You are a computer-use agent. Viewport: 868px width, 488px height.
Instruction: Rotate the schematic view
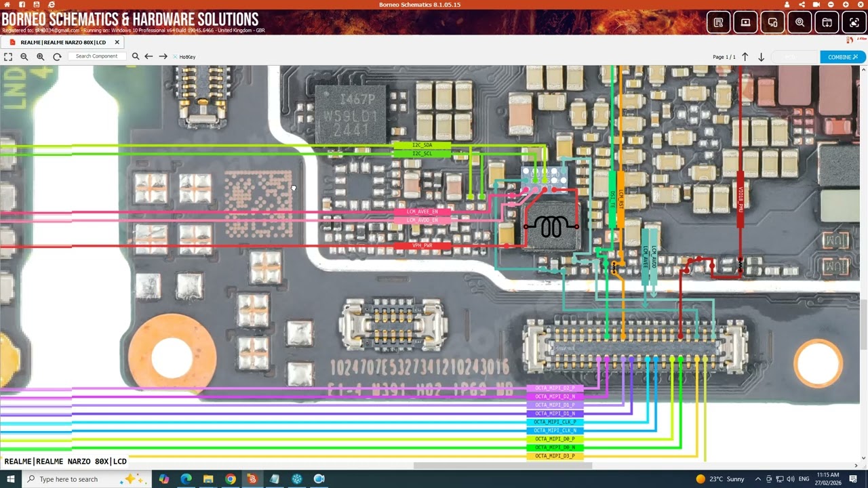(57, 57)
